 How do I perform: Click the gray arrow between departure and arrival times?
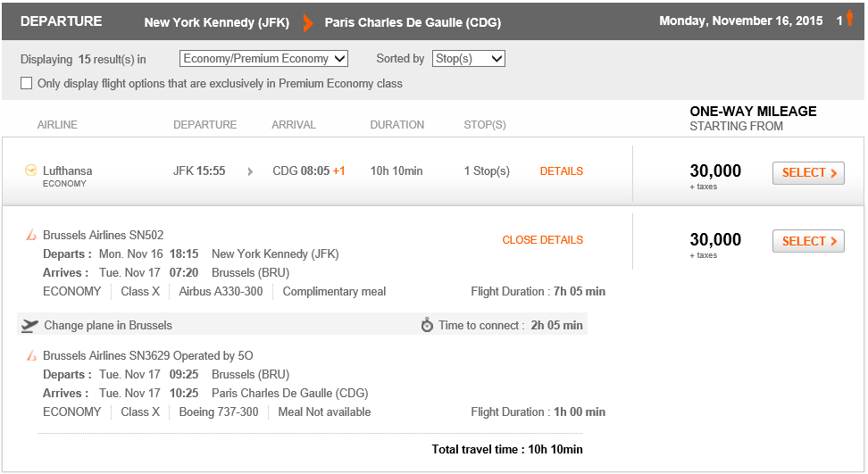(x=250, y=171)
